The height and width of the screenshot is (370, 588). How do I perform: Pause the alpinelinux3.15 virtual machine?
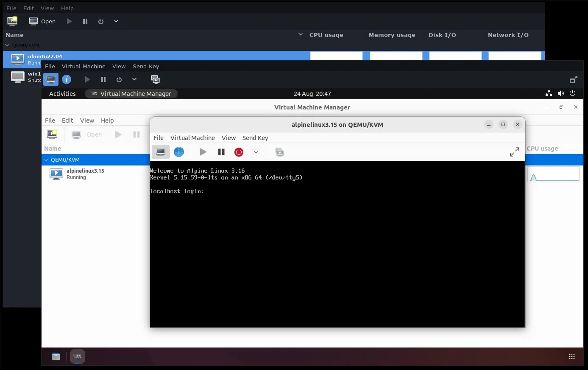[x=221, y=151]
